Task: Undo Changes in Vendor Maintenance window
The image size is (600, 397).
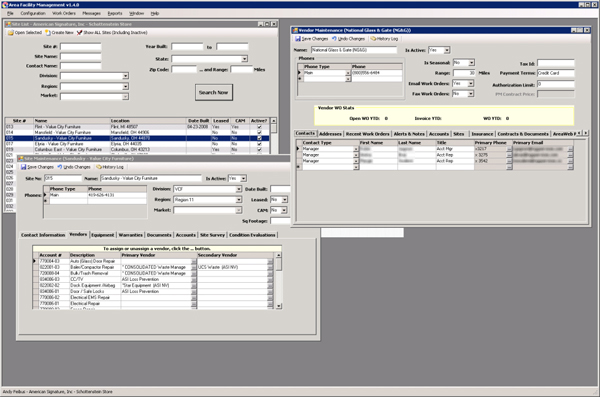Action: pyautogui.click(x=348, y=39)
